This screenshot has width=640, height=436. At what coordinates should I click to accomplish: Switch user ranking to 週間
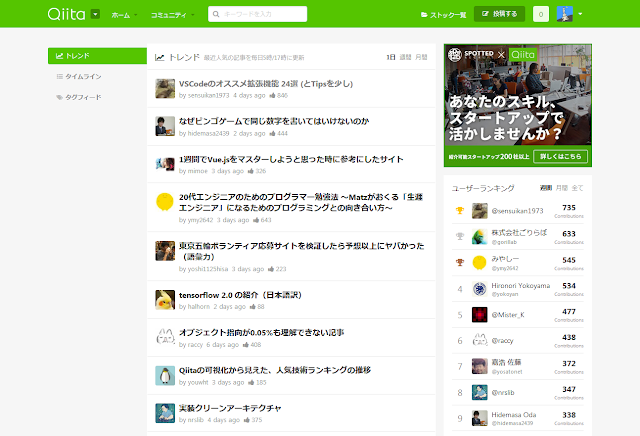point(546,188)
